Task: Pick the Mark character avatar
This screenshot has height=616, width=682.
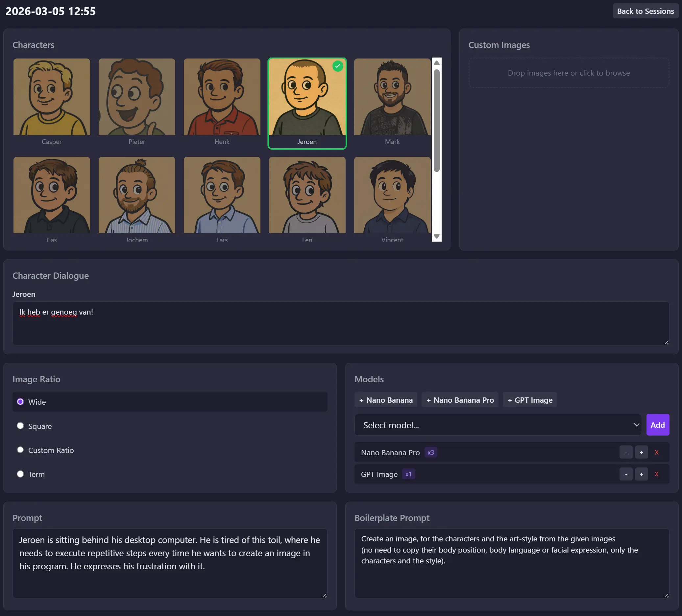Action: tap(392, 97)
